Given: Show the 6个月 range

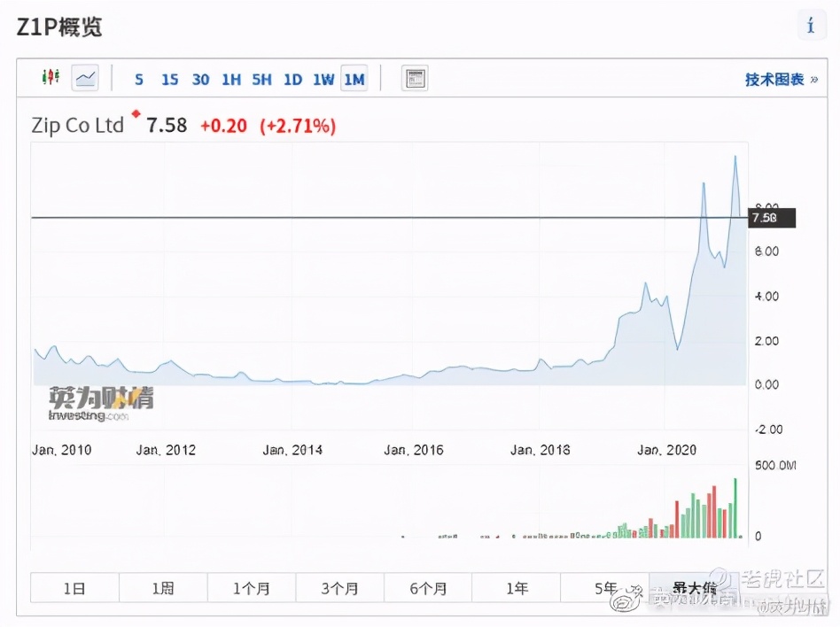Looking at the screenshot, I should [x=428, y=588].
